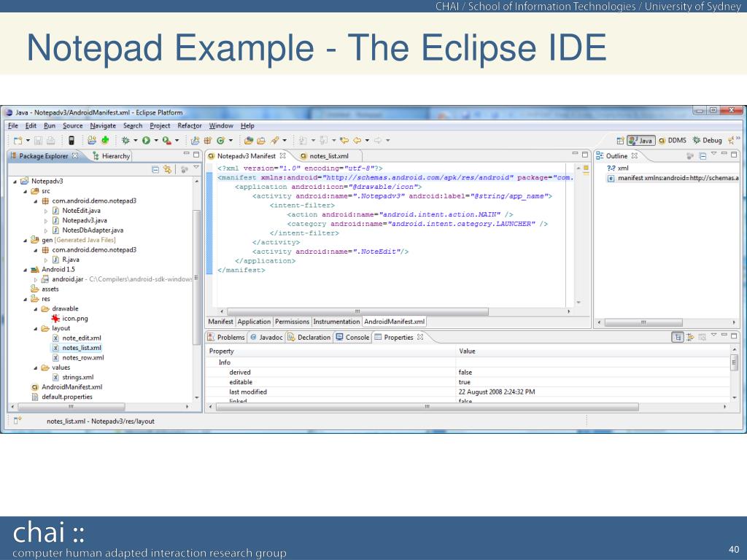Click the New file toolbar icon
Image resolution: width=747 pixels, height=560 pixels.
(x=18, y=141)
